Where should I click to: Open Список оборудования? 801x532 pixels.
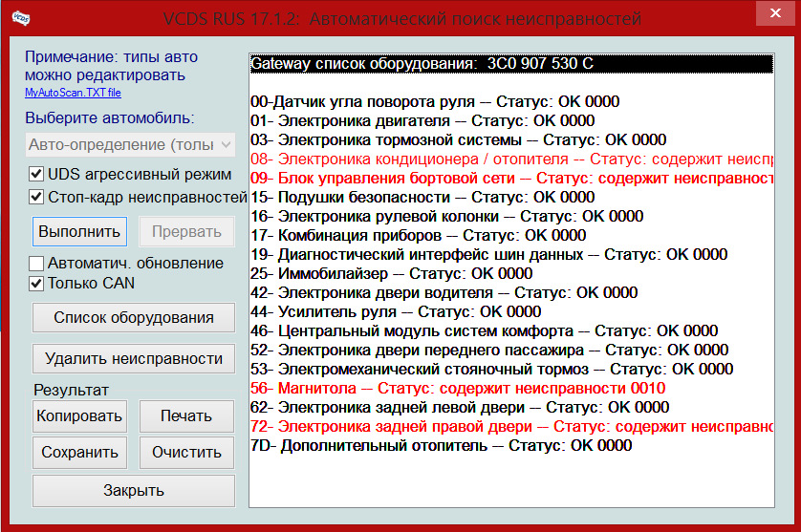[134, 317]
